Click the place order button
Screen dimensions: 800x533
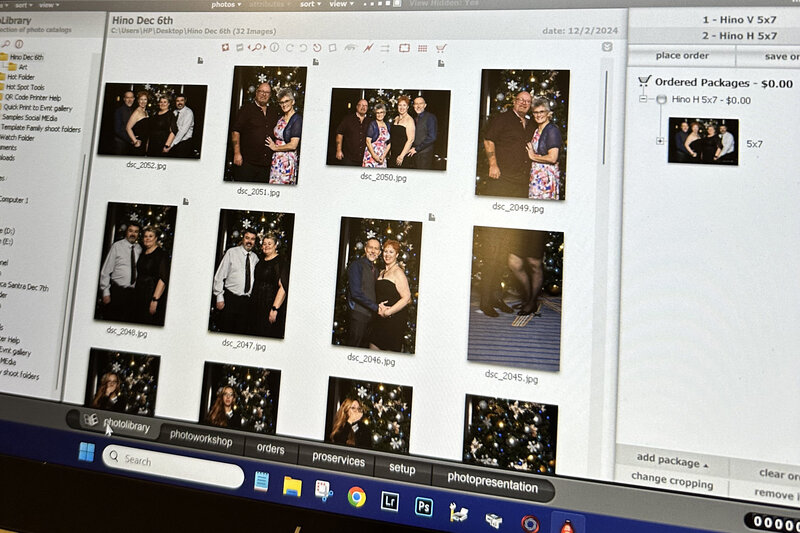pos(682,56)
